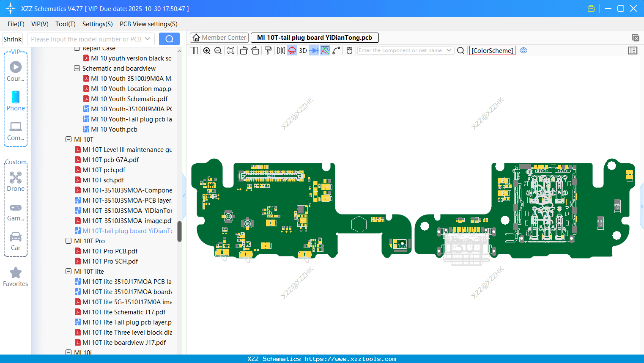644x363 pixels.
Task: Click the mouse settings icon in toolbar
Action: click(x=349, y=50)
